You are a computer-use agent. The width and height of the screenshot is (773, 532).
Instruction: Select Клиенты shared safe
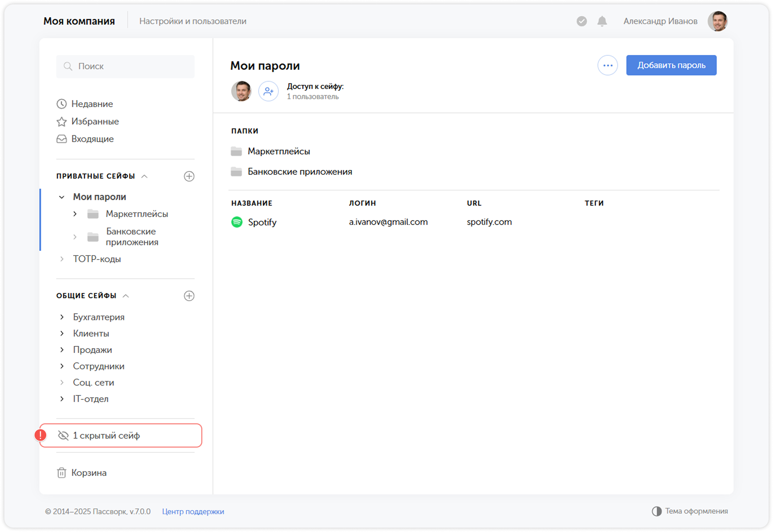(91, 333)
